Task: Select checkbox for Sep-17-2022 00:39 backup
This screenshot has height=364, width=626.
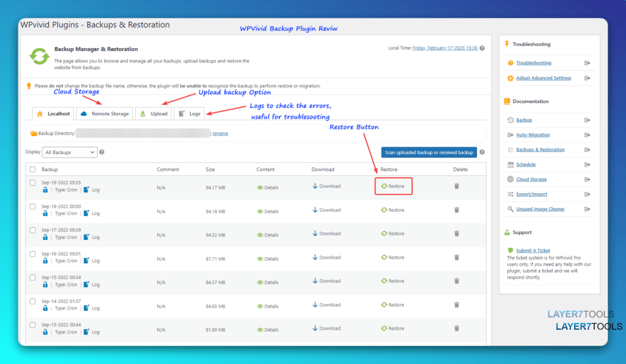Action: 33,230
